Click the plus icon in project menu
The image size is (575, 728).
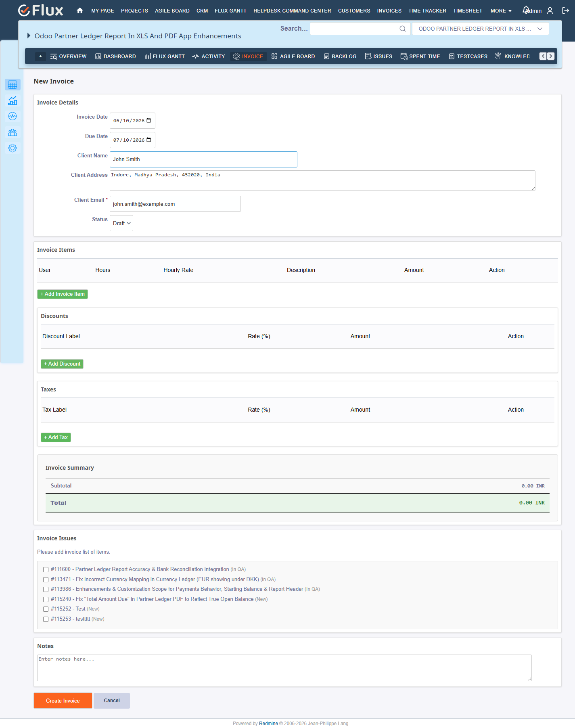click(x=40, y=56)
